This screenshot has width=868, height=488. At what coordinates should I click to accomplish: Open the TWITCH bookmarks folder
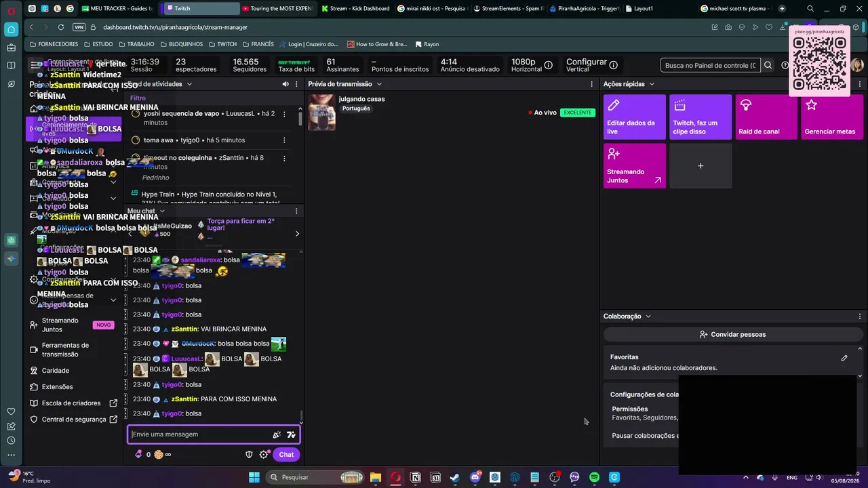222,44
